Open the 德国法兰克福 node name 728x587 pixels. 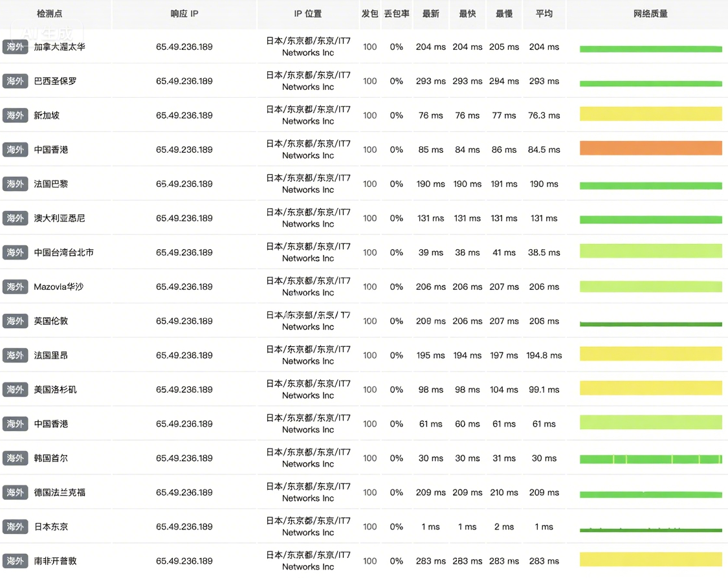pyautogui.click(x=60, y=493)
